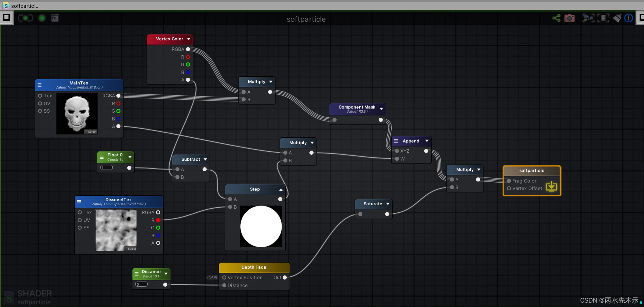Open the shader source clipboard icon

tap(55, 18)
